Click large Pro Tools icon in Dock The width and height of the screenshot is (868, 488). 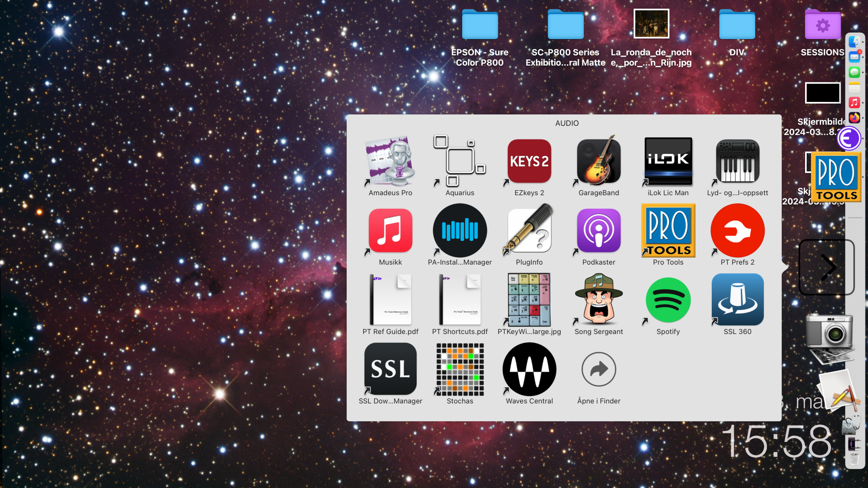click(x=836, y=177)
